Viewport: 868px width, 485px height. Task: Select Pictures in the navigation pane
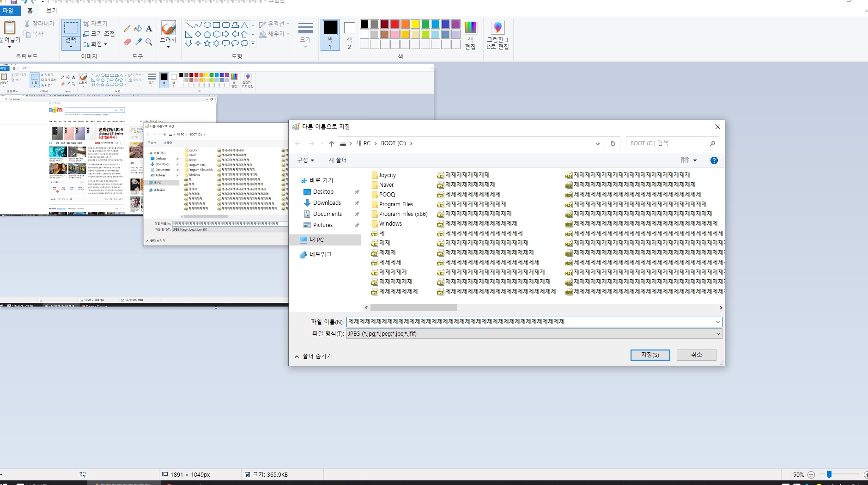pyautogui.click(x=323, y=225)
